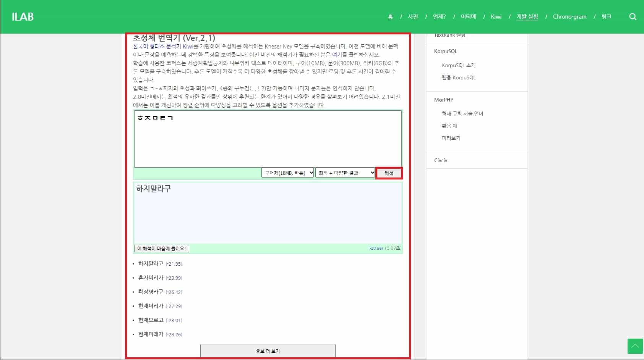Open the 웹용 KorpuSQL sidebar link
The image size is (644, 360).
coord(459,77)
